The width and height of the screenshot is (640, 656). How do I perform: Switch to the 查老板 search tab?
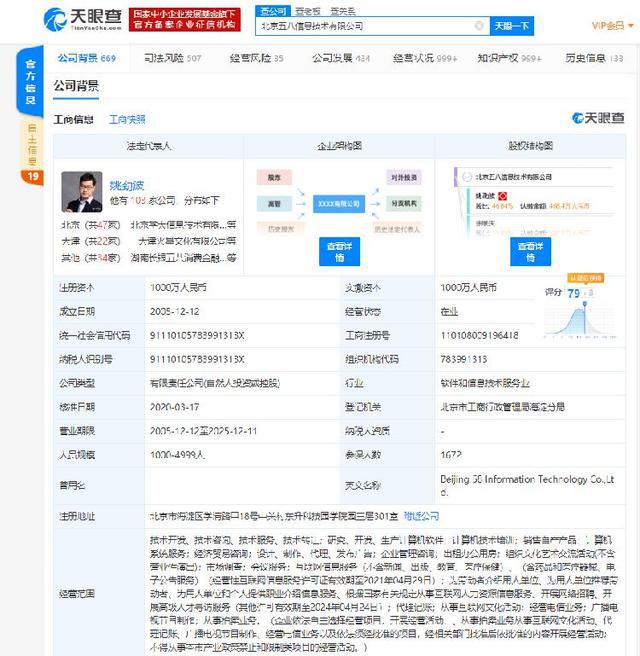(307, 11)
